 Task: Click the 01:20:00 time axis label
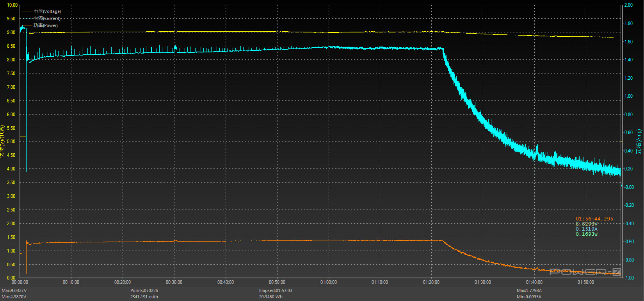pos(431,282)
